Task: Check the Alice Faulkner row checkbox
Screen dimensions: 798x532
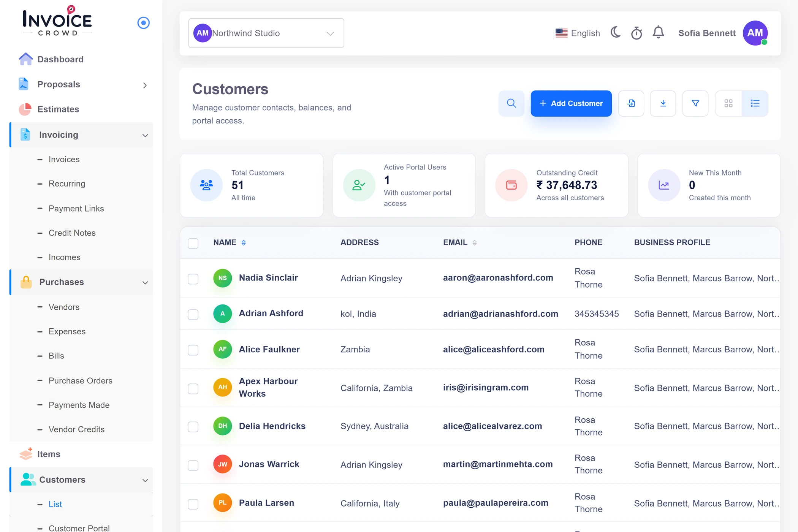Action: (x=193, y=350)
